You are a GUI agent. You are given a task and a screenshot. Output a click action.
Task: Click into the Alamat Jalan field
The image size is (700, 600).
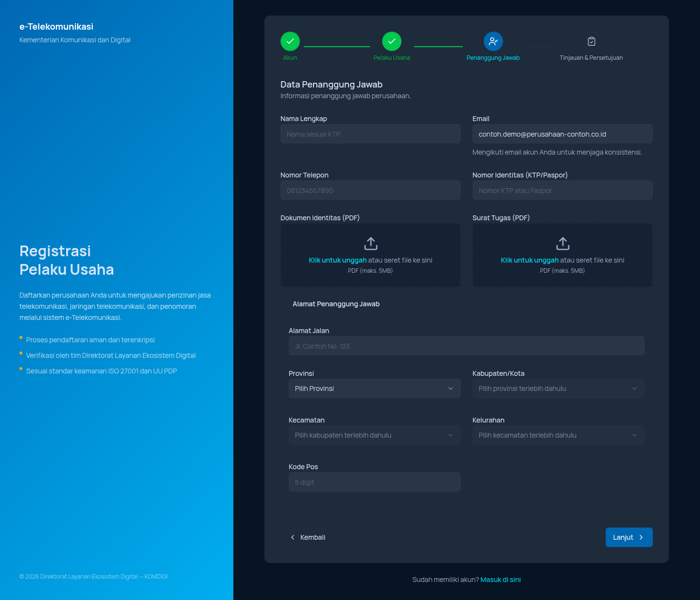467,346
